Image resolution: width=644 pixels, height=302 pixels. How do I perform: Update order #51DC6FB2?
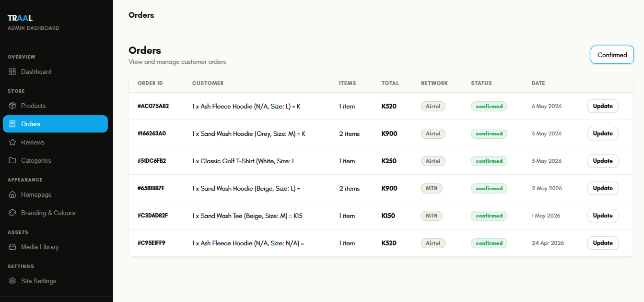click(603, 161)
